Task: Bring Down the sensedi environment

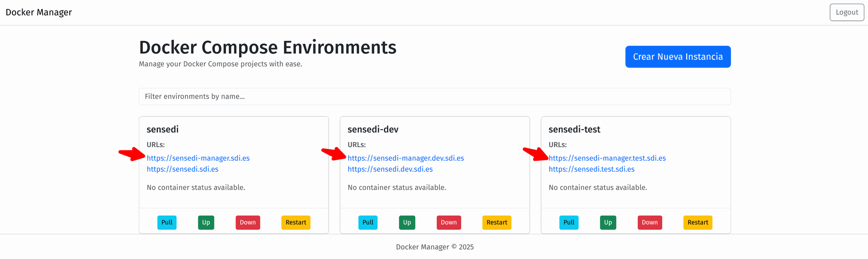Action: coord(247,222)
